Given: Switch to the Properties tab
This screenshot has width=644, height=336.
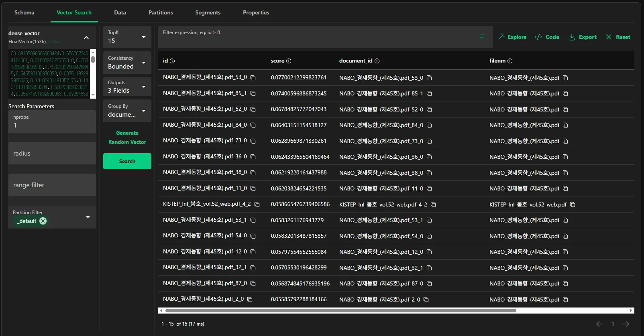Looking at the screenshot, I should pyautogui.click(x=256, y=12).
